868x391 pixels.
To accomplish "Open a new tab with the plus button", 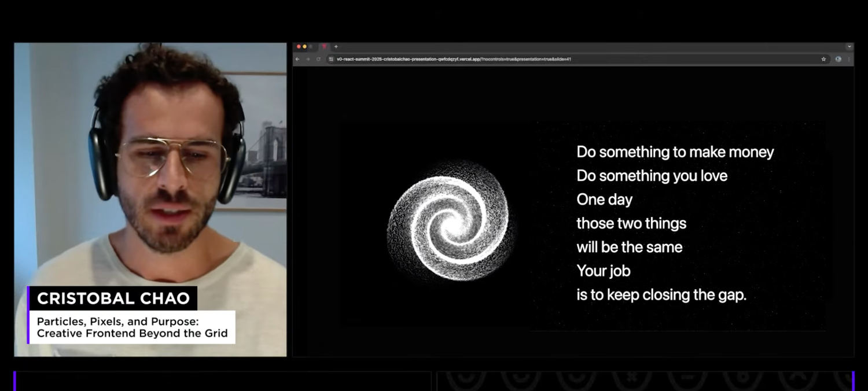I will pos(336,47).
